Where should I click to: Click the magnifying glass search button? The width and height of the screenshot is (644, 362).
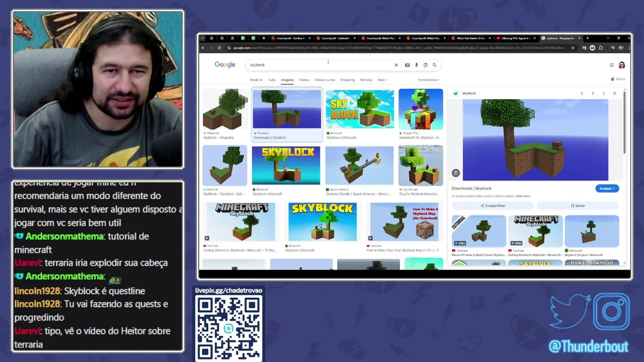(435, 65)
